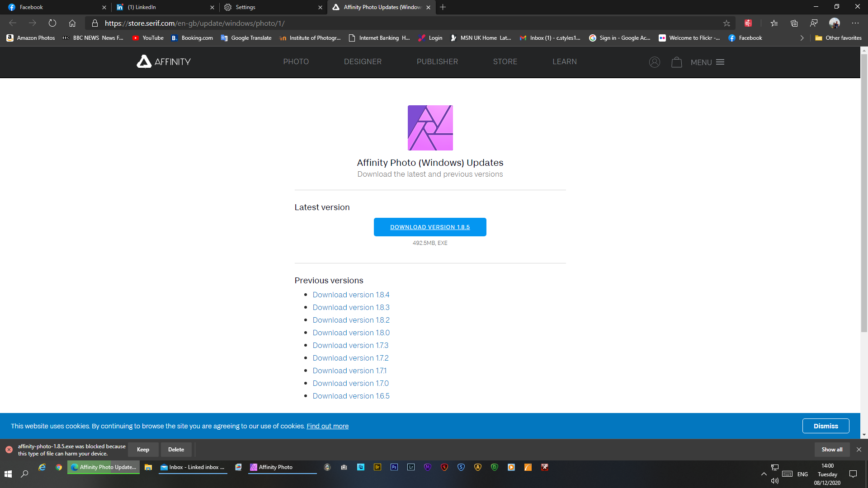Download version 1.7.1 link
The height and width of the screenshot is (488, 868).
pyautogui.click(x=349, y=371)
